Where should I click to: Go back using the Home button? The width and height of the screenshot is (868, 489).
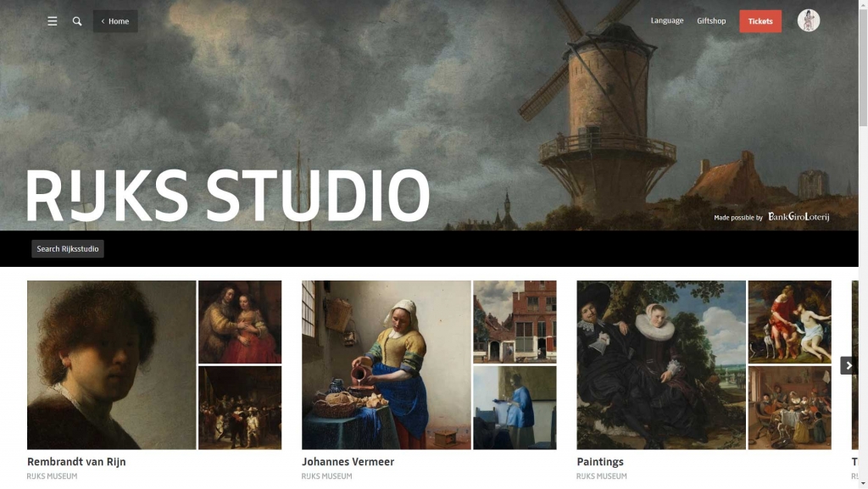point(115,21)
